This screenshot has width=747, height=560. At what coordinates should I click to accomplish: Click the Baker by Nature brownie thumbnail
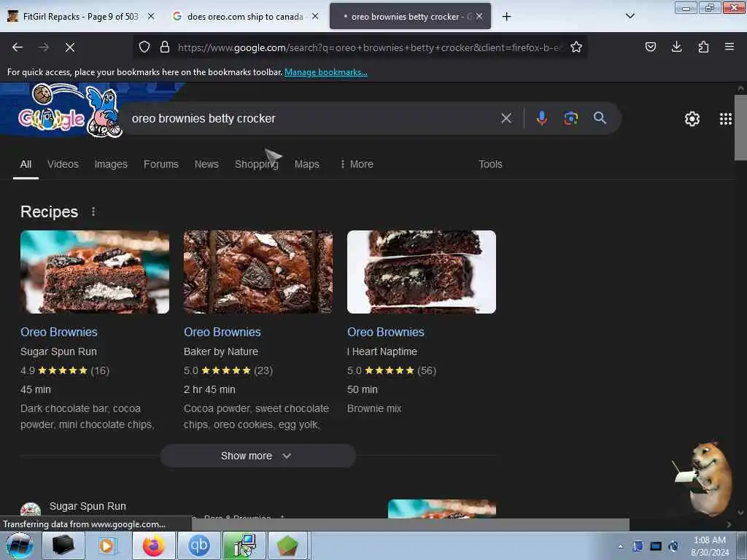258,272
